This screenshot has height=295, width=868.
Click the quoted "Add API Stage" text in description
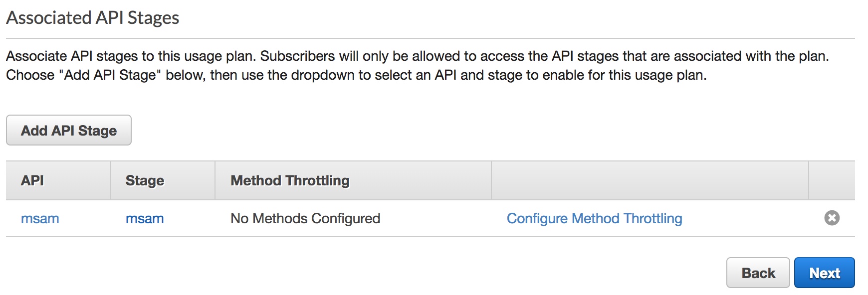pyautogui.click(x=110, y=75)
